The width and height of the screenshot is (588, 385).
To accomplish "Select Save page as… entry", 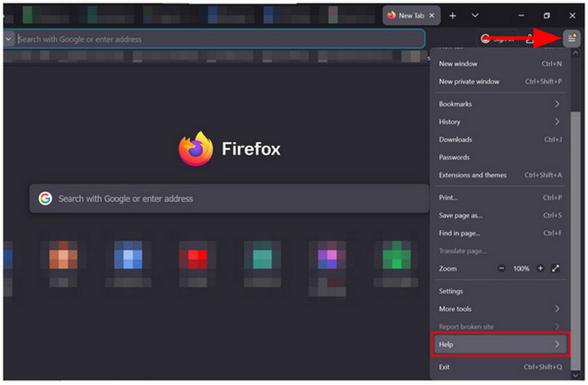I will click(x=501, y=215).
